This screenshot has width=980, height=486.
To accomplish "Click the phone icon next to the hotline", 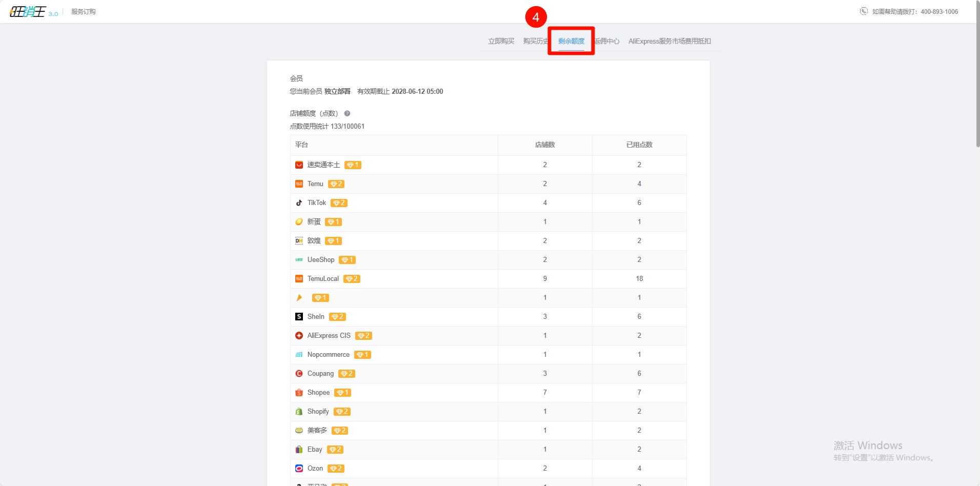I will (x=864, y=11).
